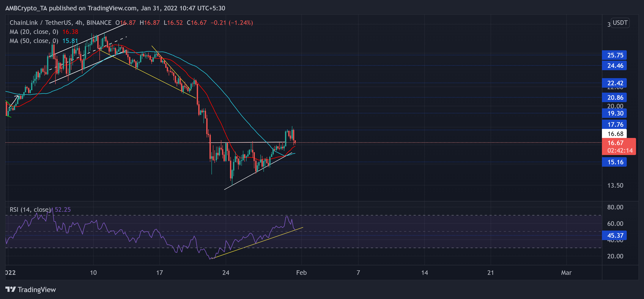The image size is (644, 299).
Task: Click the 17 date label on time axis
Action: [x=159, y=272]
